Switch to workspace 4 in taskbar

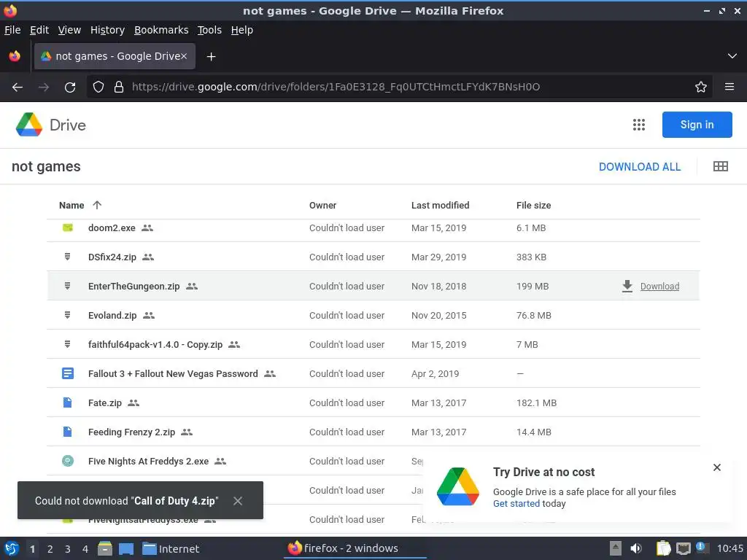pyautogui.click(x=85, y=548)
